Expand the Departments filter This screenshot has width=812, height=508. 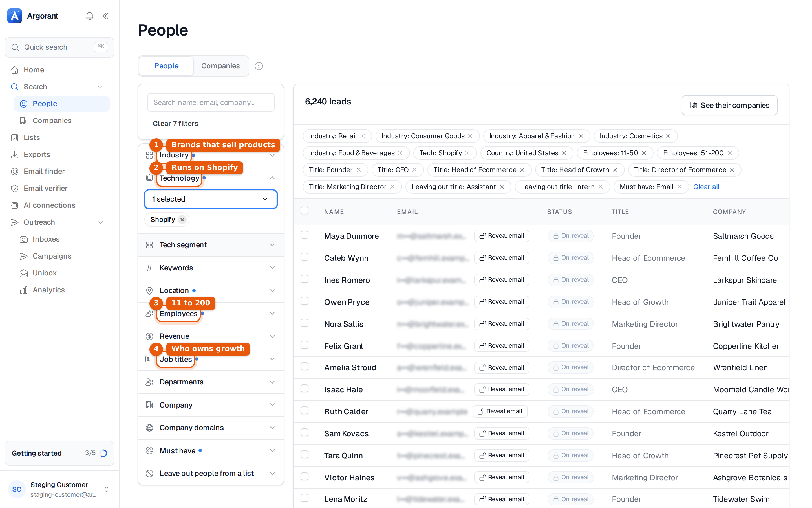coord(211,382)
